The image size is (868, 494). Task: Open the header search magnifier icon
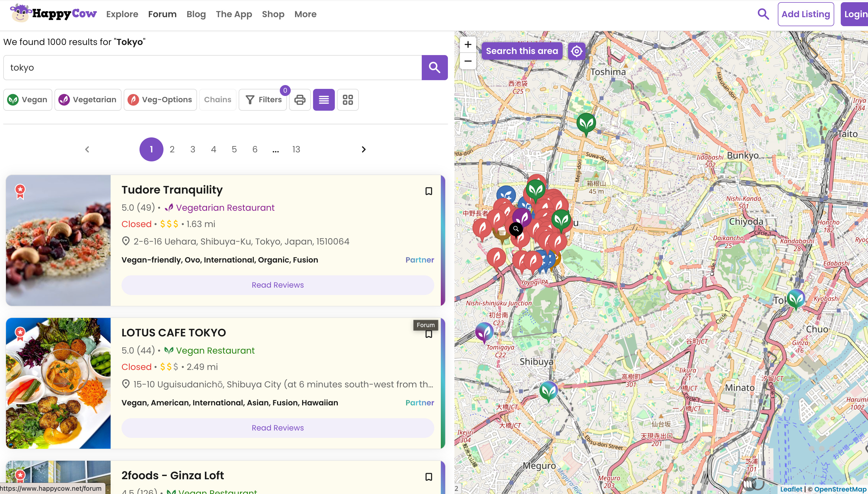(763, 14)
